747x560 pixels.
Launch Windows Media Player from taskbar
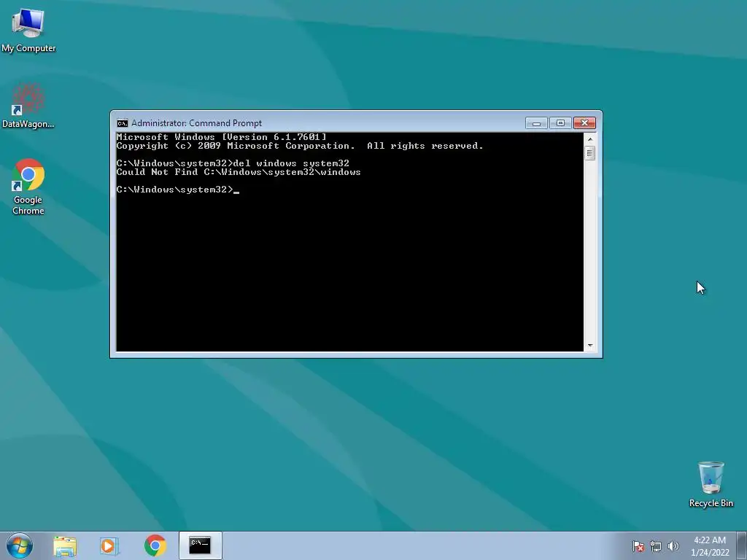[109, 546]
